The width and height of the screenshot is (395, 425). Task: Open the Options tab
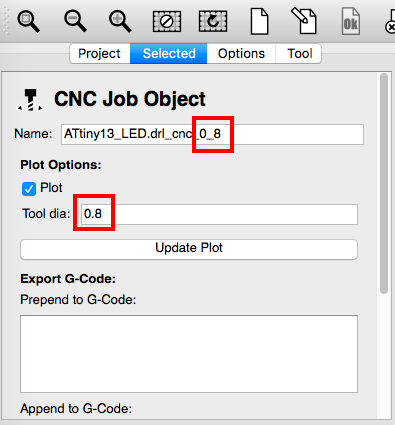tap(241, 53)
